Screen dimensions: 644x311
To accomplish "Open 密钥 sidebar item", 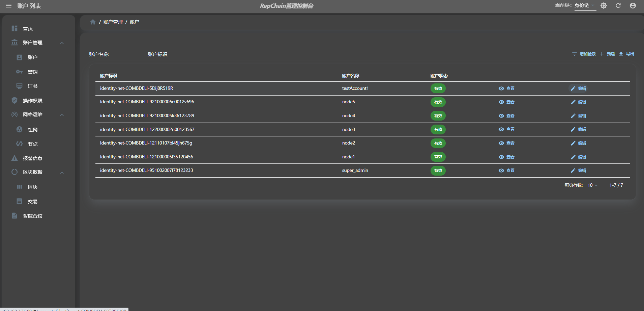I will (x=32, y=72).
